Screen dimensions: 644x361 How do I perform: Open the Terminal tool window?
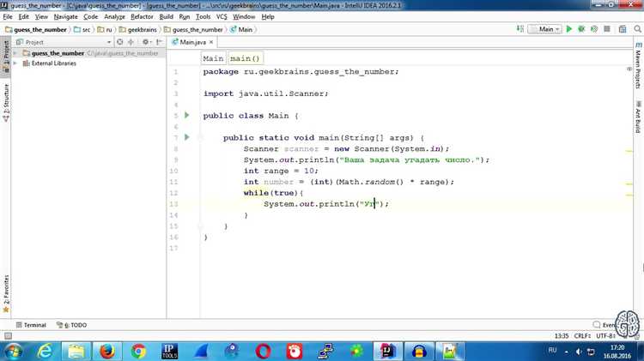31,325
